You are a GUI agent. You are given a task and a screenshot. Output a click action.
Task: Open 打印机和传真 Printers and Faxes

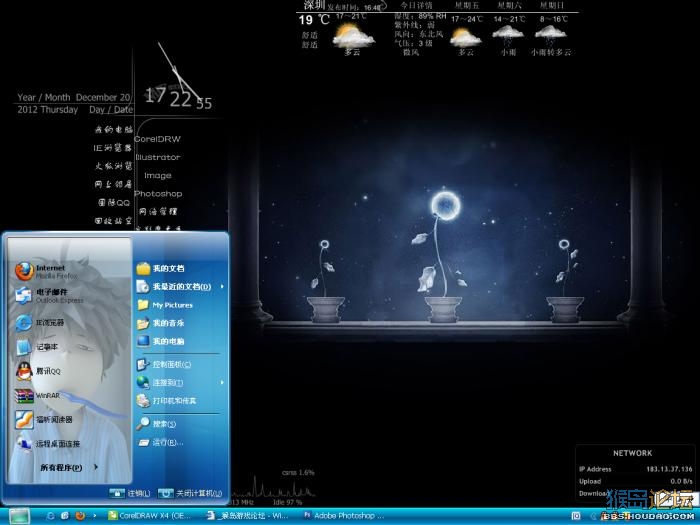[167, 401]
